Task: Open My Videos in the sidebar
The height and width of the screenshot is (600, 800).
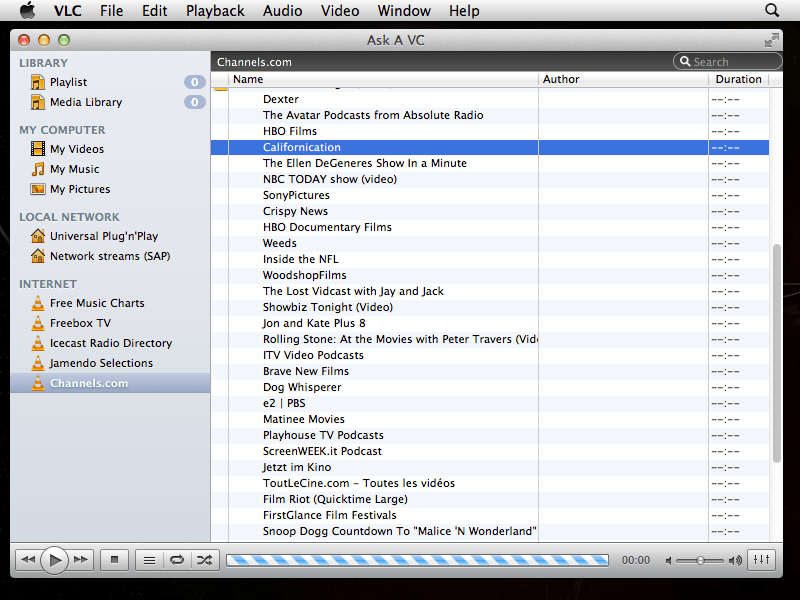Action: coord(110,149)
